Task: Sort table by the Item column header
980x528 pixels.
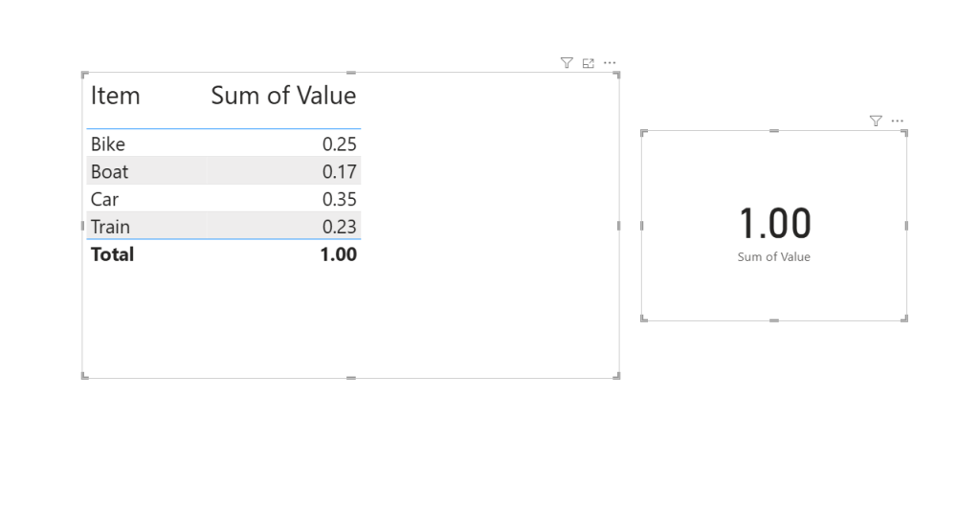Action: 116,96
